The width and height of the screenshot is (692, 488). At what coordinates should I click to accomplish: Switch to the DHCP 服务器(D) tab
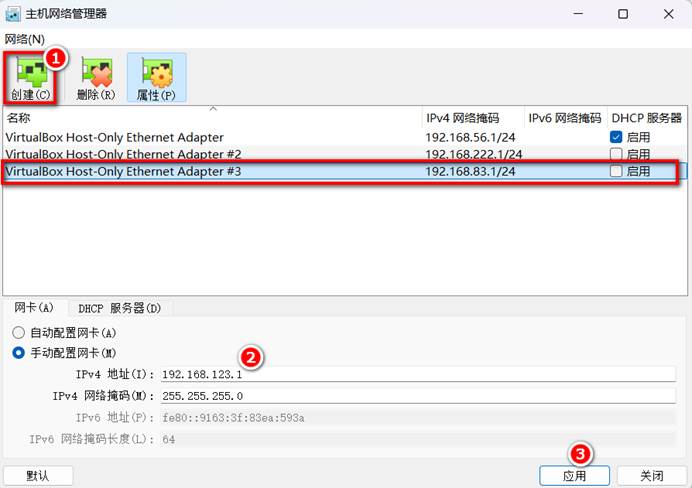[119, 308]
